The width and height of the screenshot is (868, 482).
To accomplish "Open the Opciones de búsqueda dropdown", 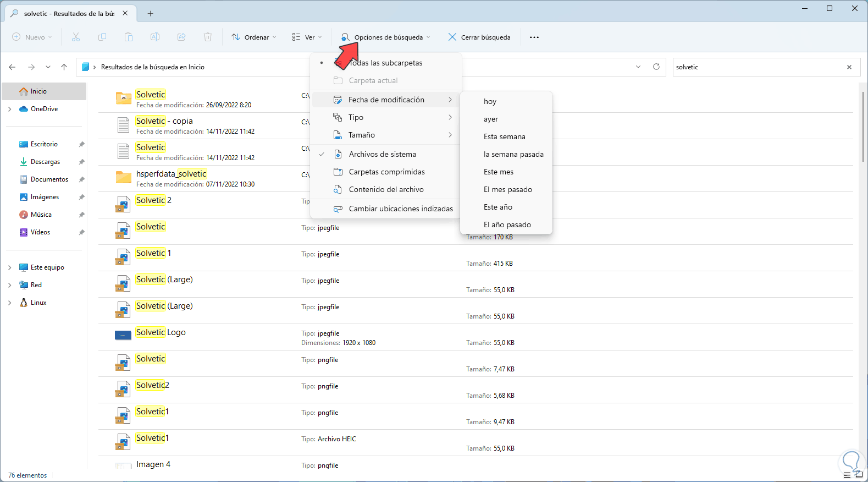I will click(x=385, y=37).
